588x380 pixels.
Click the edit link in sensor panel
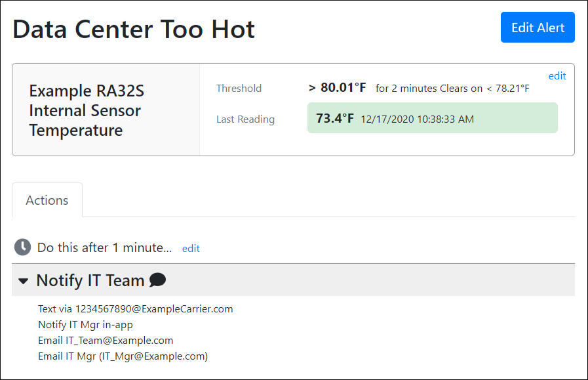(557, 76)
